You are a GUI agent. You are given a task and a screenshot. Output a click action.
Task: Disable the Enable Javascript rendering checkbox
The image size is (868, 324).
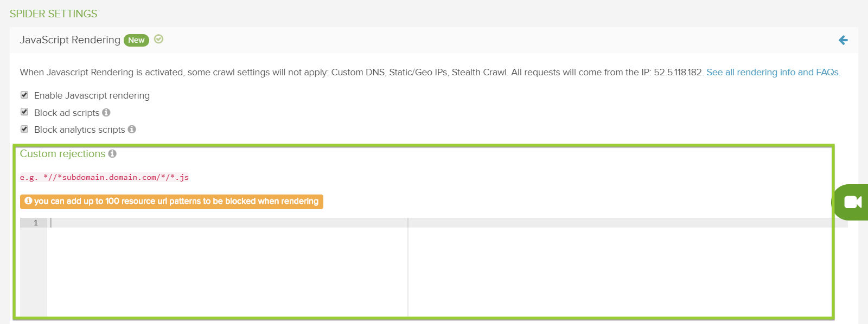coord(24,95)
